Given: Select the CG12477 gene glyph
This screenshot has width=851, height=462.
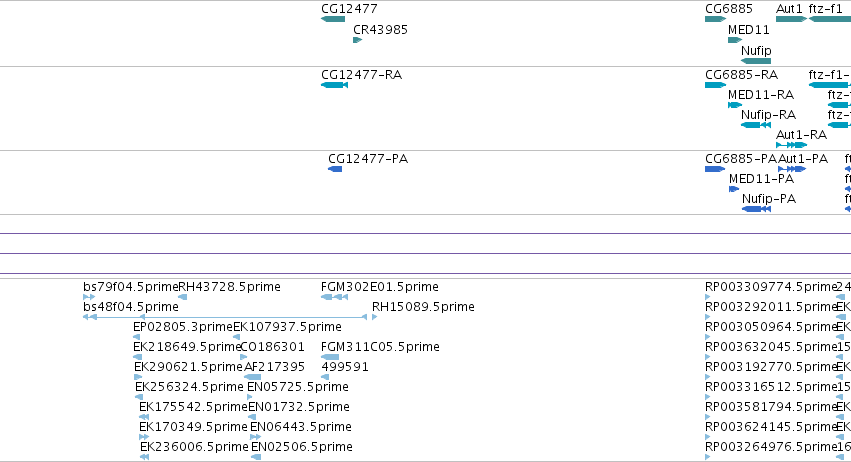Looking at the screenshot, I should point(333,19).
